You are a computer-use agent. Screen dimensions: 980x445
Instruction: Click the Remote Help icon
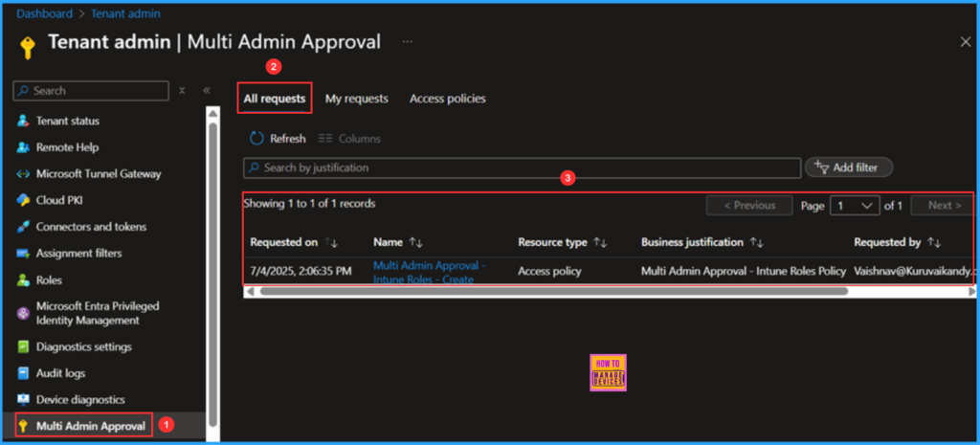click(23, 147)
